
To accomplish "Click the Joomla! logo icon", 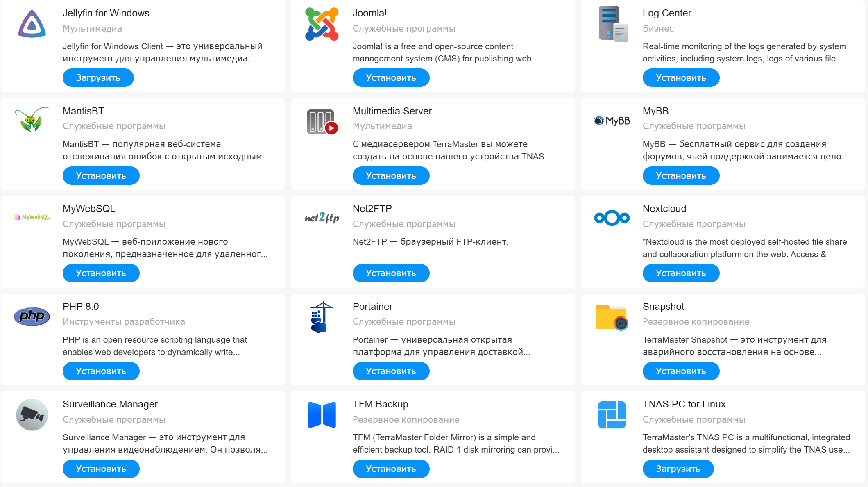I will point(322,24).
